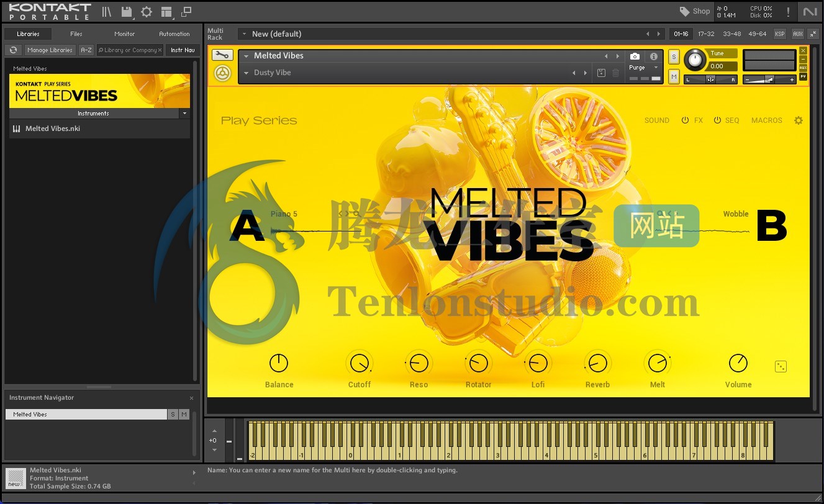The height and width of the screenshot is (504, 824).
Task: Open the SOUND page
Action: (657, 120)
